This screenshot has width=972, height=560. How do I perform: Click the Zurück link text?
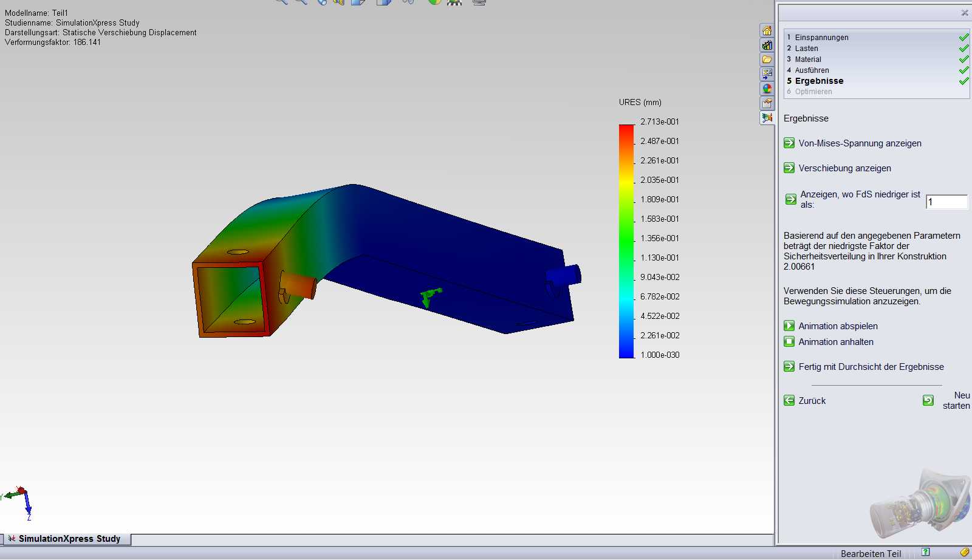(x=812, y=401)
